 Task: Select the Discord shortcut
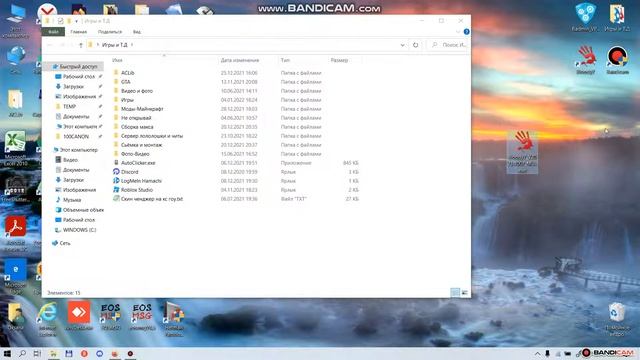129,171
